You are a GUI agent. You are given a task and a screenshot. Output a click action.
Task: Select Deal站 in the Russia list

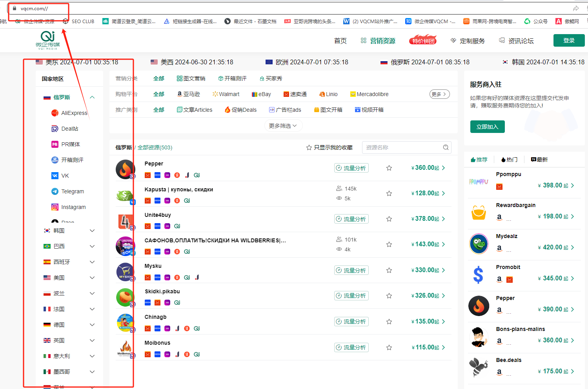65,129
